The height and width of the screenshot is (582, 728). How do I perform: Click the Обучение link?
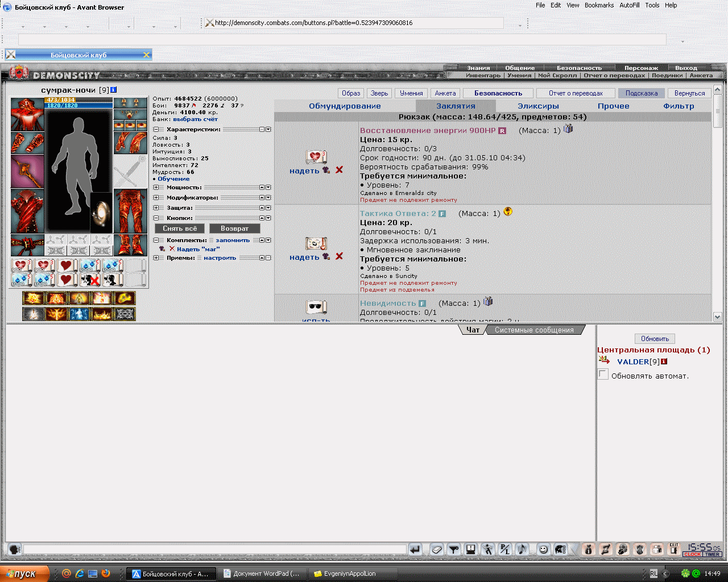[x=173, y=179]
